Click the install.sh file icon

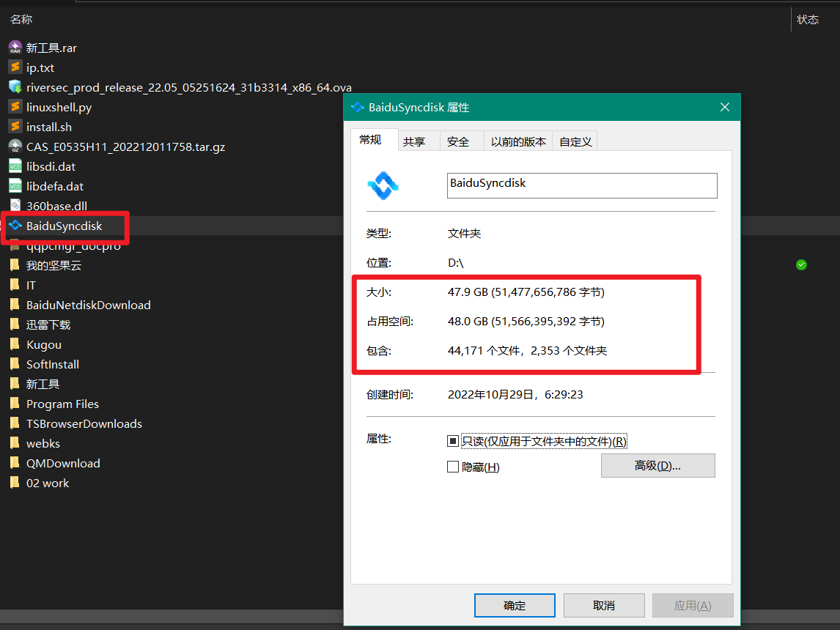click(15, 127)
